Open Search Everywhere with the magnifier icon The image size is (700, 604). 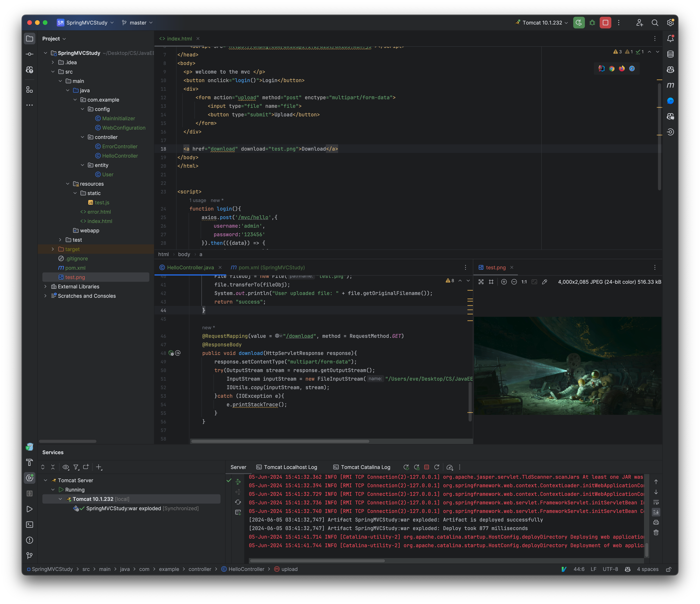(655, 22)
